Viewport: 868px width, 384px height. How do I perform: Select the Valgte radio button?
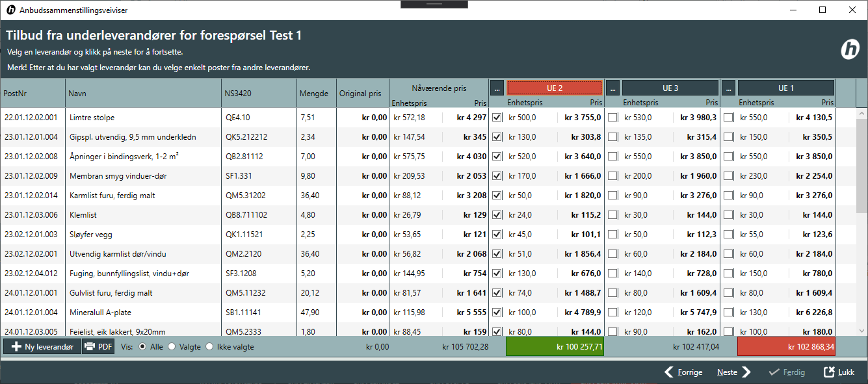[x=172, y=347]
